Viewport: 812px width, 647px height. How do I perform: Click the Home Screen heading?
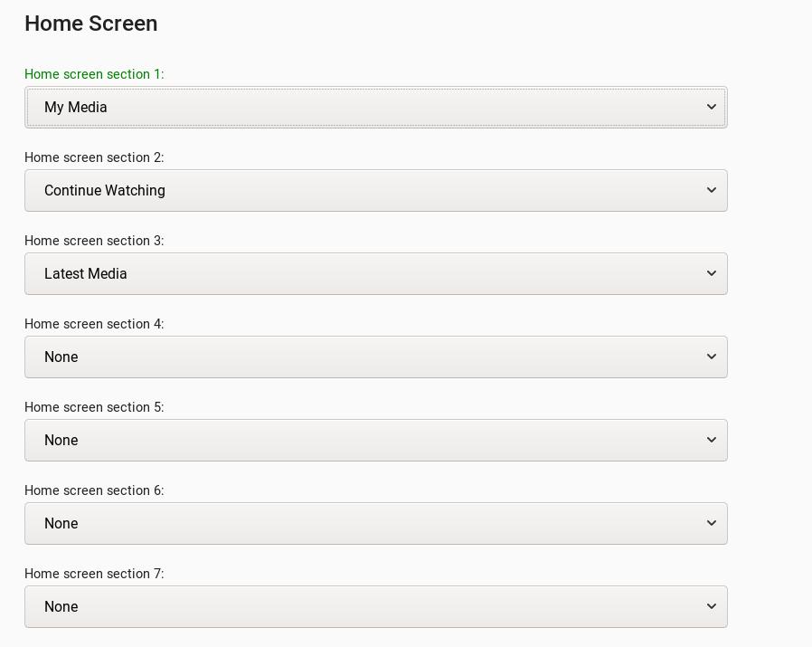(x=91, y=24)
